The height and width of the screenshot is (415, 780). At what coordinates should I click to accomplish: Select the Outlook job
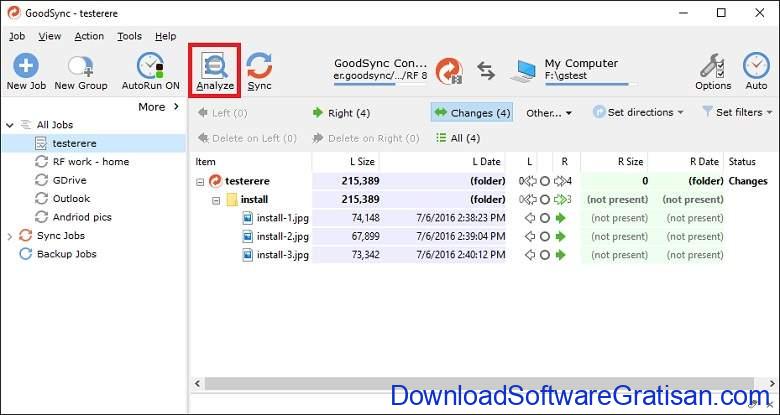point(71,199)
